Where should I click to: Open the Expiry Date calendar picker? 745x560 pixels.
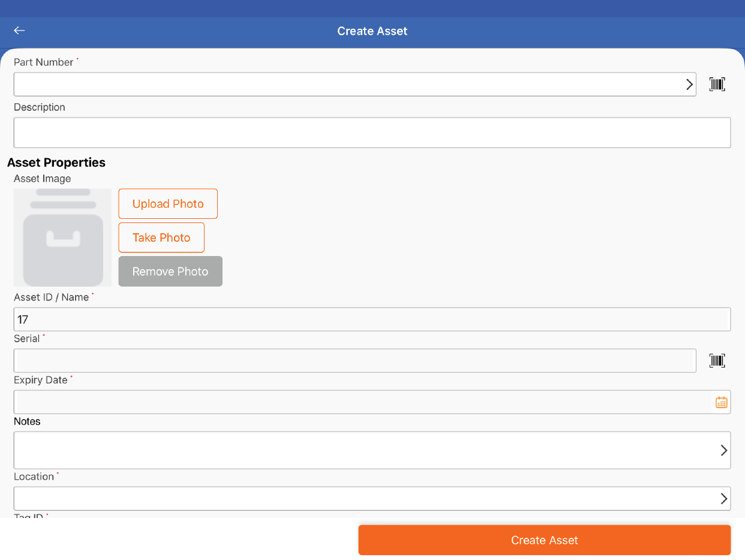[x=721, y=402]
